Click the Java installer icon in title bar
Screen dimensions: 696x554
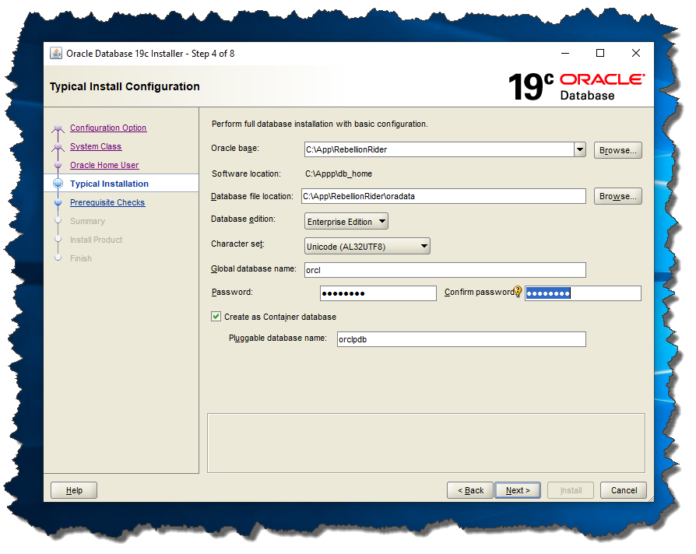pos(56,53)
